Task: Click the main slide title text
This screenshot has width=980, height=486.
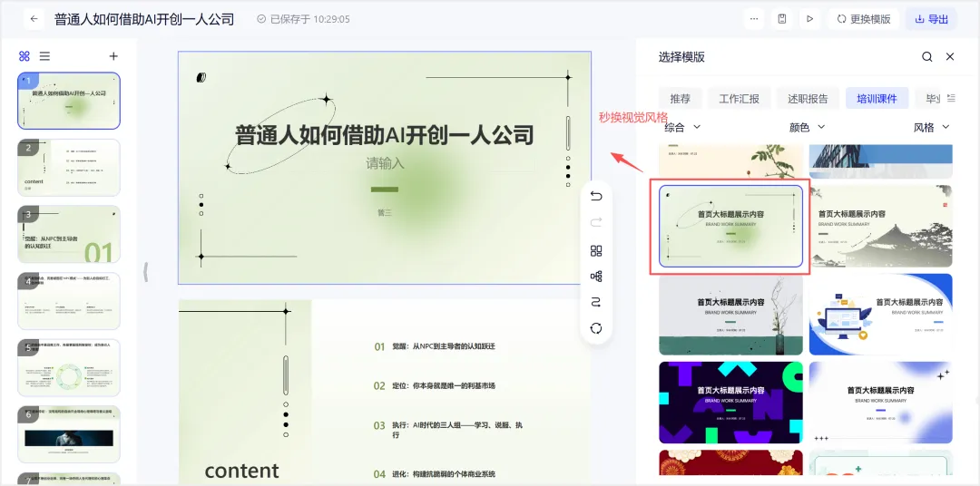Action: [385, 135]
